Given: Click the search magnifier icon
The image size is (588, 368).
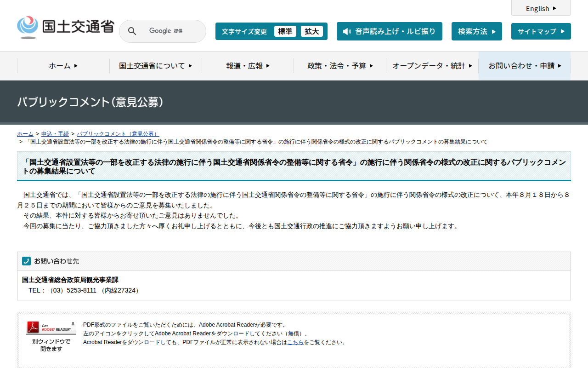Looking at the screenshot, I should 132,31.
